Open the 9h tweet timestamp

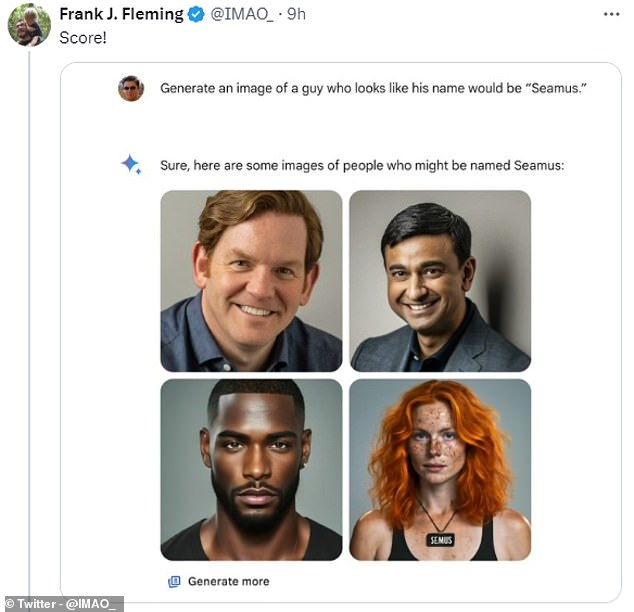(x=296, y=15)
